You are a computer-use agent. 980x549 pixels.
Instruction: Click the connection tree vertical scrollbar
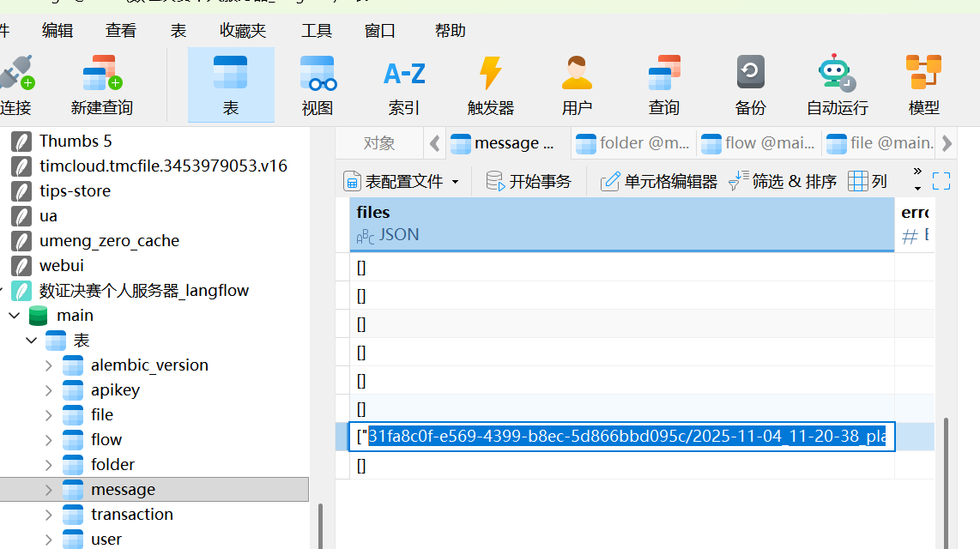coord(321,526)
